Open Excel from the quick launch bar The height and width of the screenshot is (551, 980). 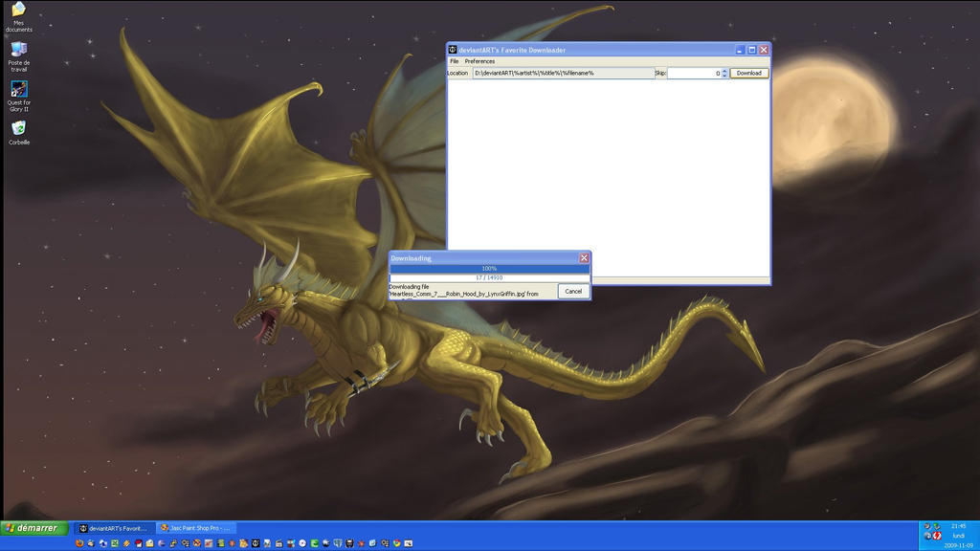pos(114,542)
